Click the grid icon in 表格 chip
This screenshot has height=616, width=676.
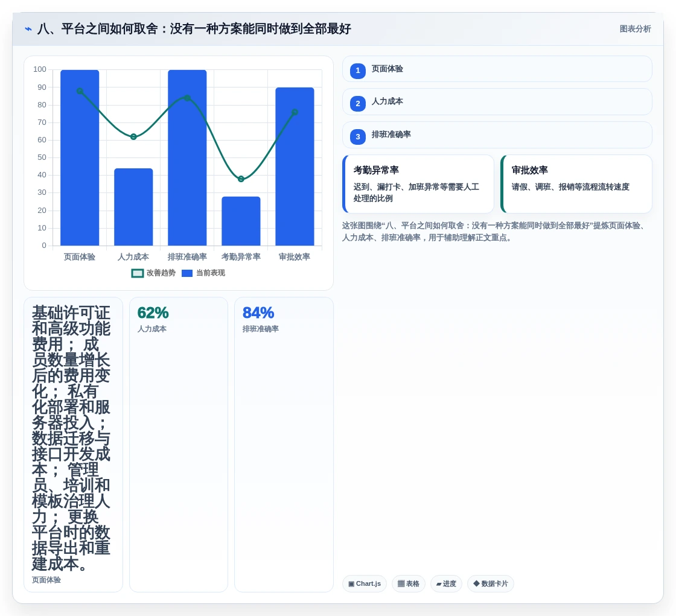tap(401, 583)
